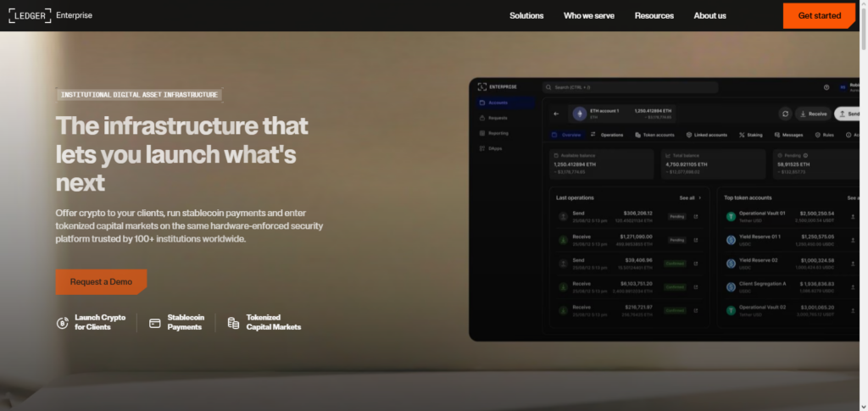
Task: Open the About us menu
Action: point(709,15)
